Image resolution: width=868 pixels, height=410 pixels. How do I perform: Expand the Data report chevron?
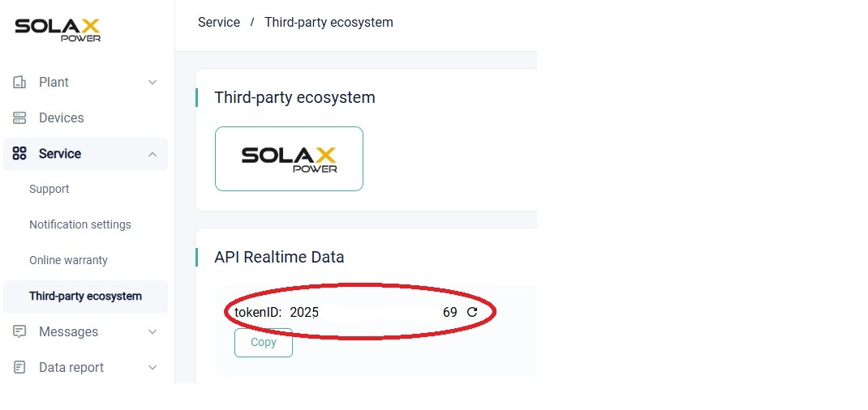153,367
